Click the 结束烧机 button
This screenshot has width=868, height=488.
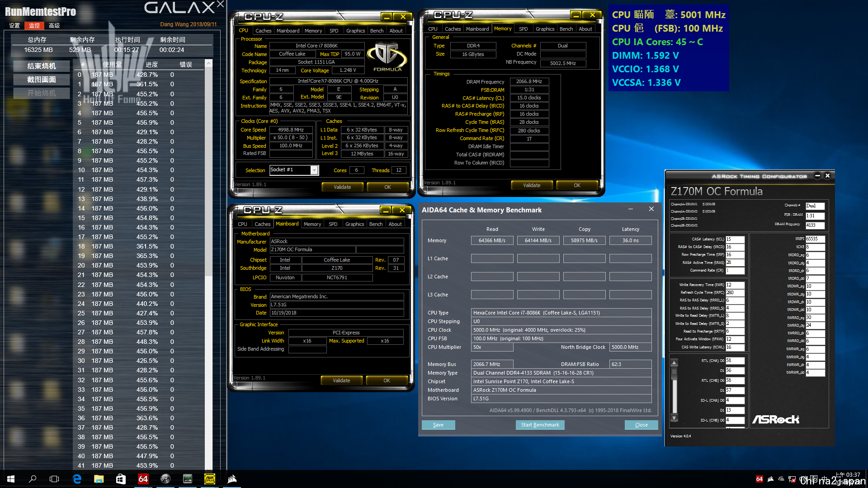click(x=42, y=66)
